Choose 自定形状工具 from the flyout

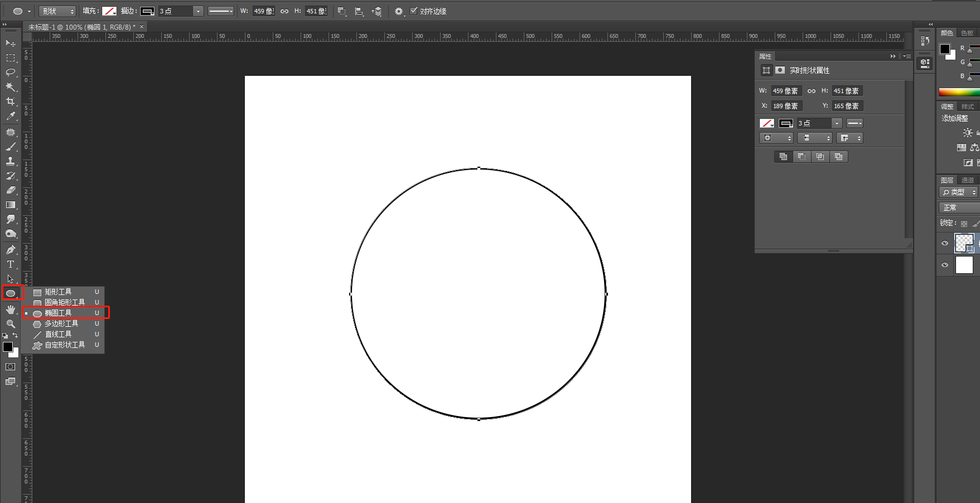click(x=64, y=345)
